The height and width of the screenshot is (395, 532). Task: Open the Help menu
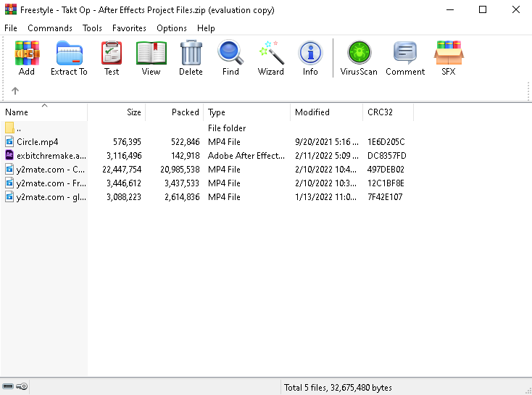click(206, 28)
